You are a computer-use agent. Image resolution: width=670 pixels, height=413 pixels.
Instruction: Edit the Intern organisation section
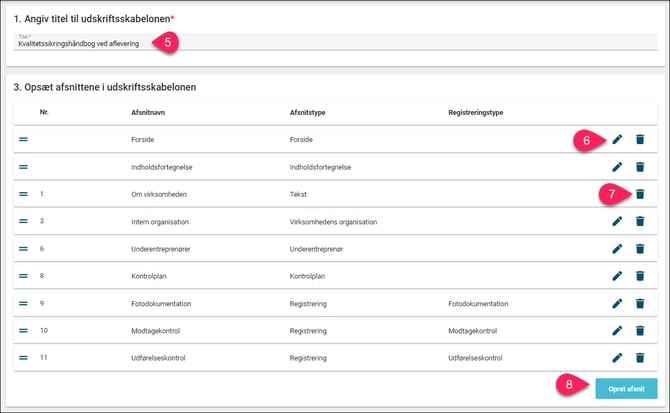coord(617,221)
